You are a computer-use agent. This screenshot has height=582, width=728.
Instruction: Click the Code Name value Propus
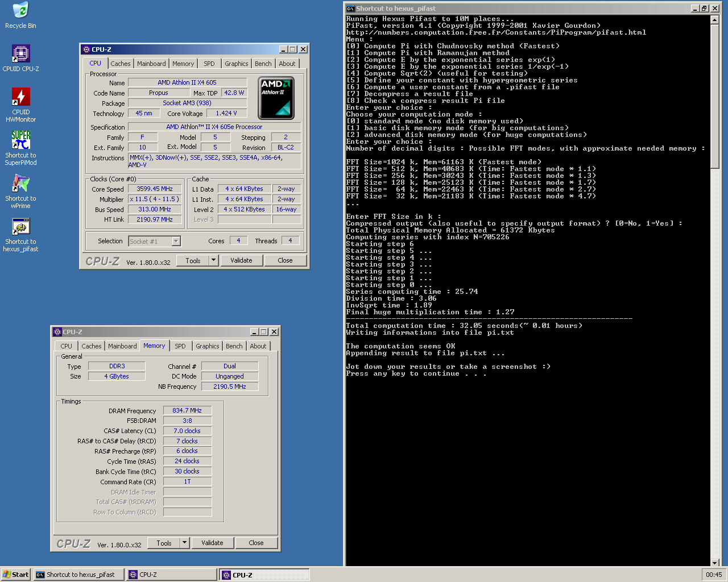[x=159, y=93]
